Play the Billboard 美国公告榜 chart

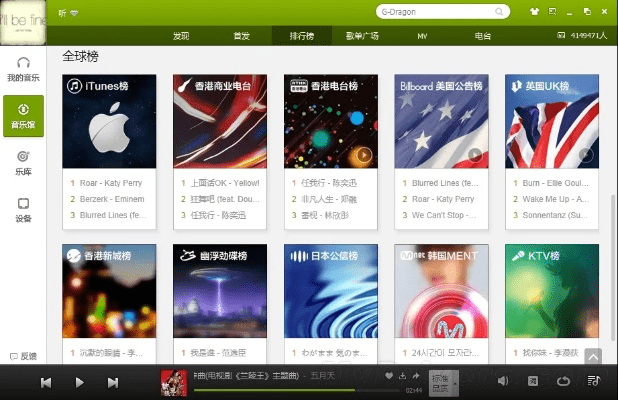475,154
